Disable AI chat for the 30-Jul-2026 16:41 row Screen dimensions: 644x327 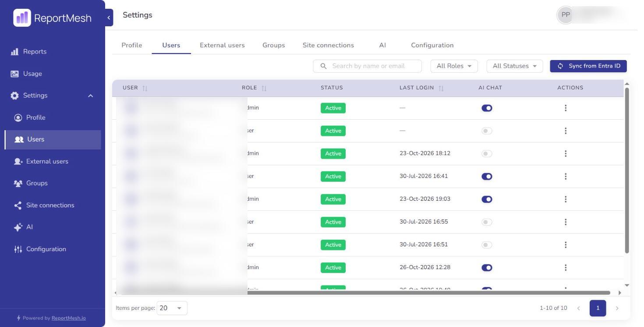[x=487, y=177]
